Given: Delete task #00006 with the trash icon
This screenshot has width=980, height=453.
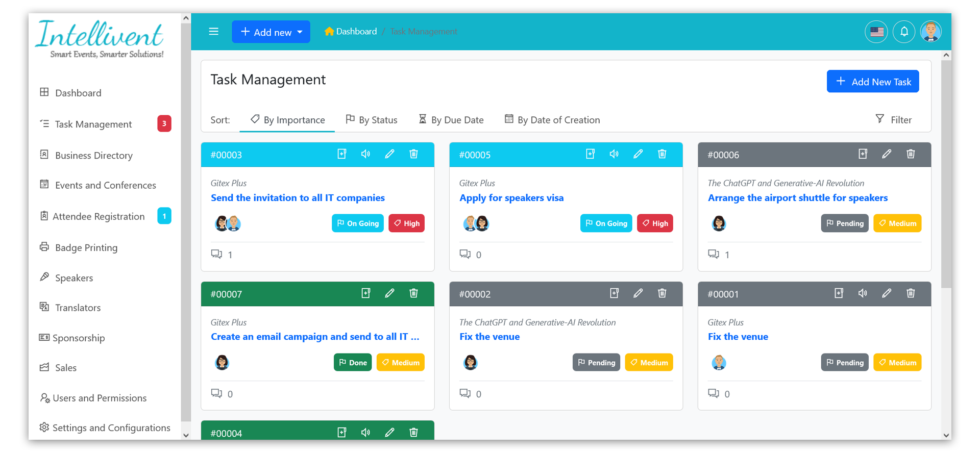Looking at the screenshot, I should pyautogui.click(x=911, y=154).
